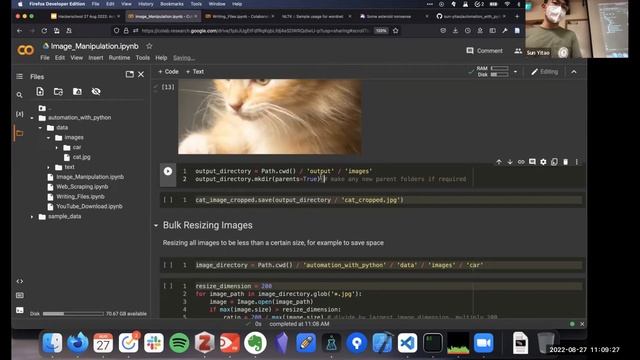Image resolution: width=640 pixels, height=360 pixels.
Task: Open the RAM and Disk resource dropdown
Action: tap(516, 71)
